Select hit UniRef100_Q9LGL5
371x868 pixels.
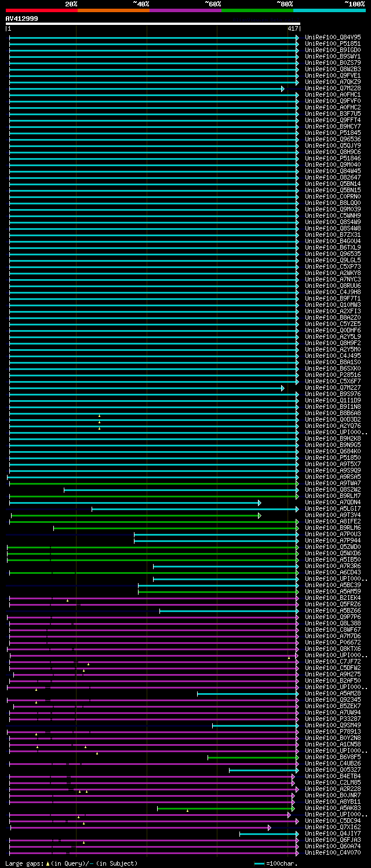point(332,260)
